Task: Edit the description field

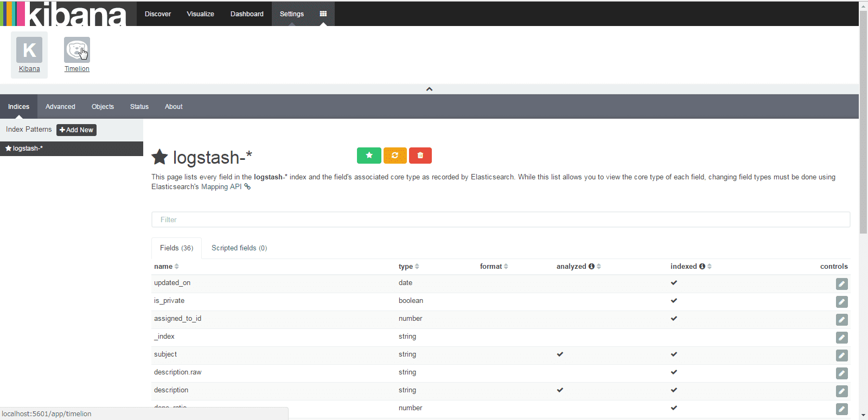Action: [x=842, y=391]
